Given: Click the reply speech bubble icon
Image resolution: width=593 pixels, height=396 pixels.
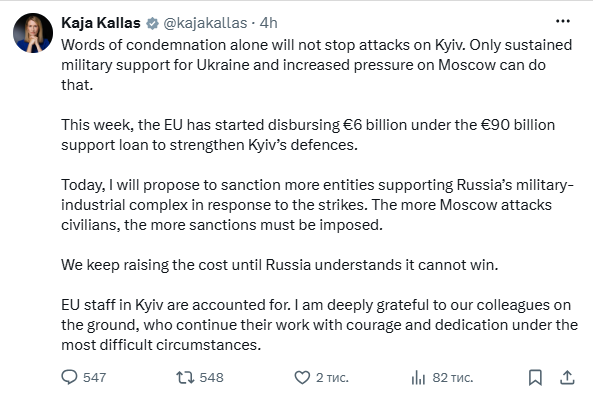Looking at the screenshot, I should pyautogui.click(x=69, y=377).
